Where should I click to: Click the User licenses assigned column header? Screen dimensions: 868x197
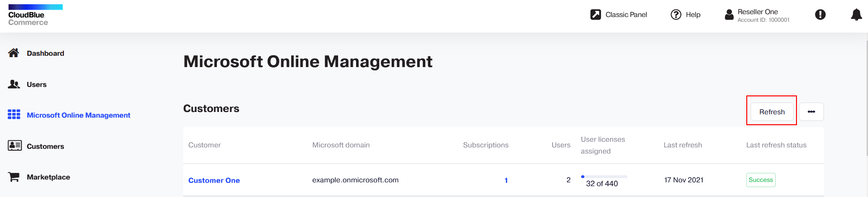(603, 145)
